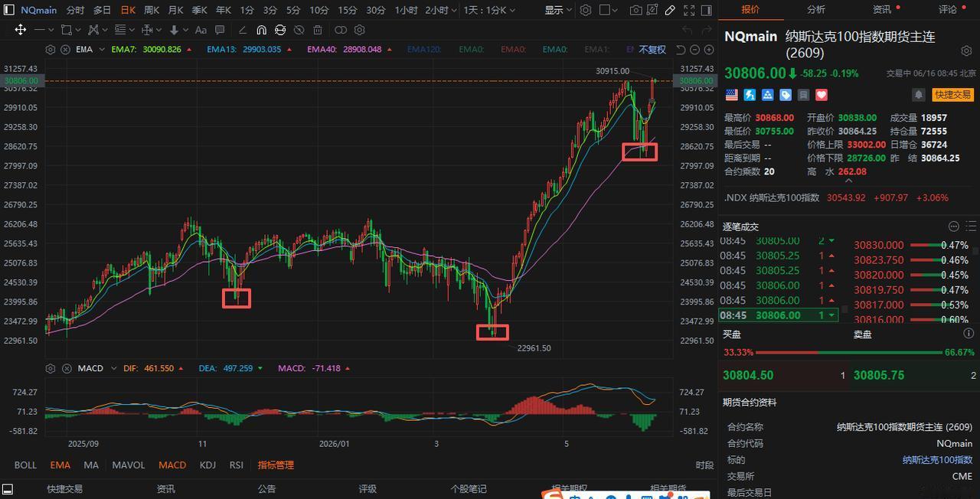This screenshot has width=980, height=499.
Task: Select the 分时 intraday tab
Action: point(75,10)
